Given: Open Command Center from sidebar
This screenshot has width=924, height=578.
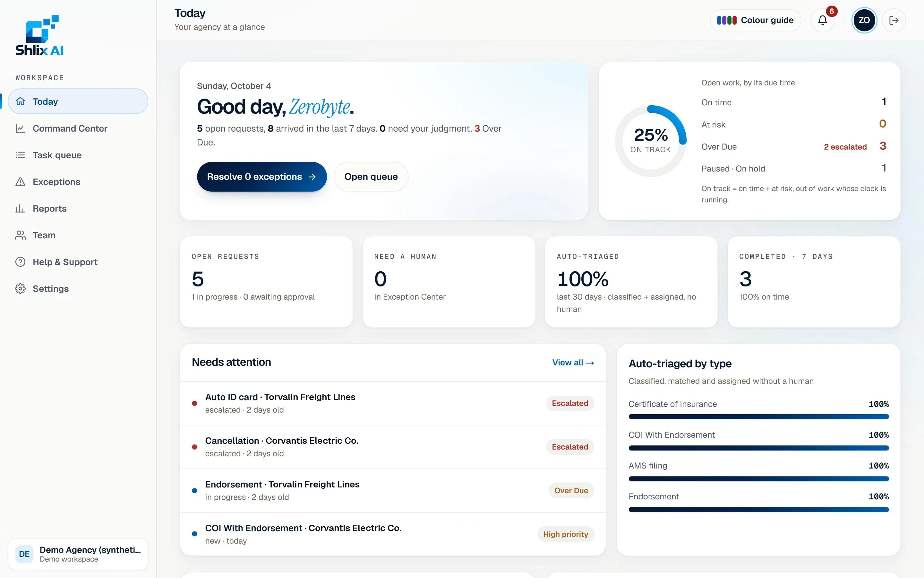Looking at the screenshot, I should (x=78, y=128).
